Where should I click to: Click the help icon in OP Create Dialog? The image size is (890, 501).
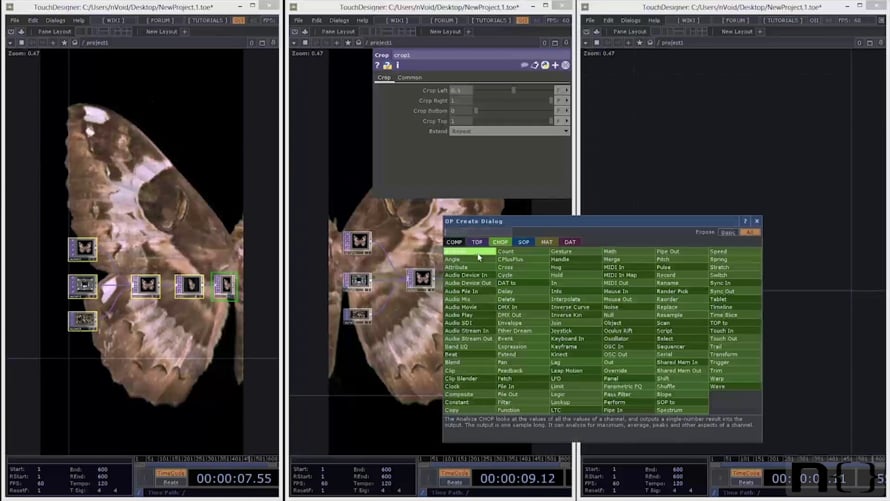pyautogui.click(x=745, y=221)
